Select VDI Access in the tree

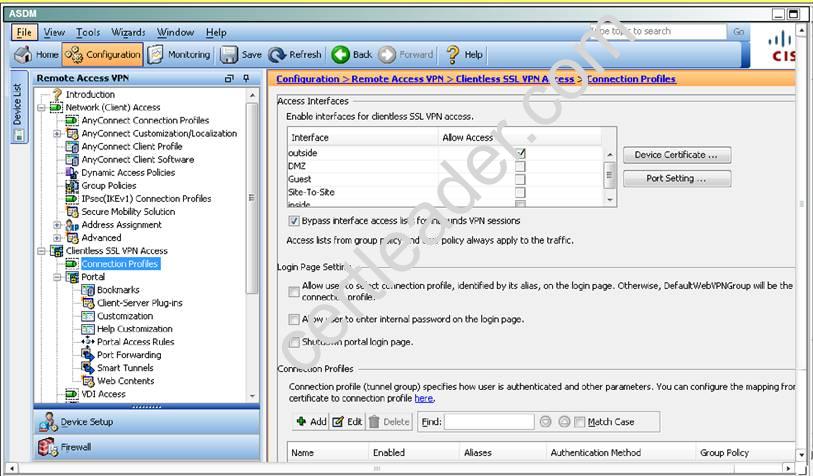pyautogui.click(x=103, y=394)
